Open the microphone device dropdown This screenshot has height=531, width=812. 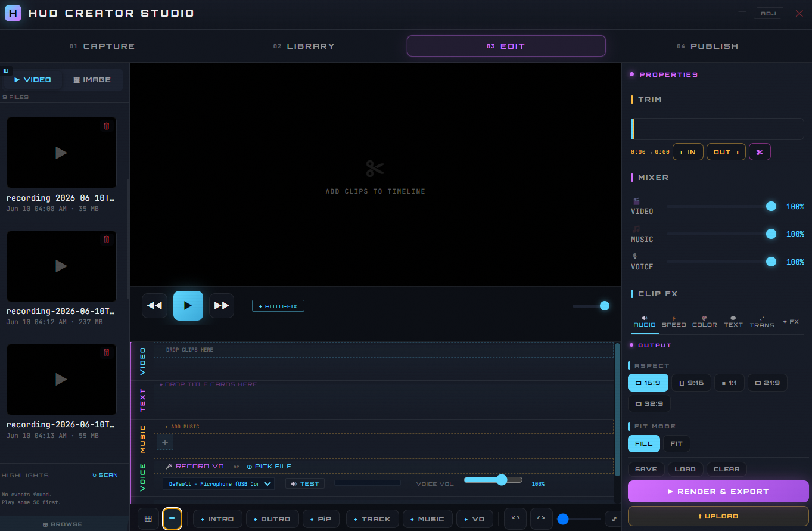[x=219, y=484]
